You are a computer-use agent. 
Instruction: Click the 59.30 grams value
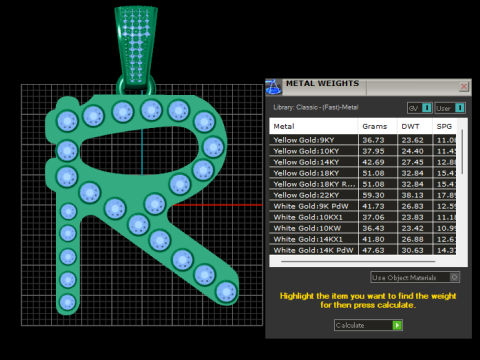pyautogui.click(x=373, y=195)
